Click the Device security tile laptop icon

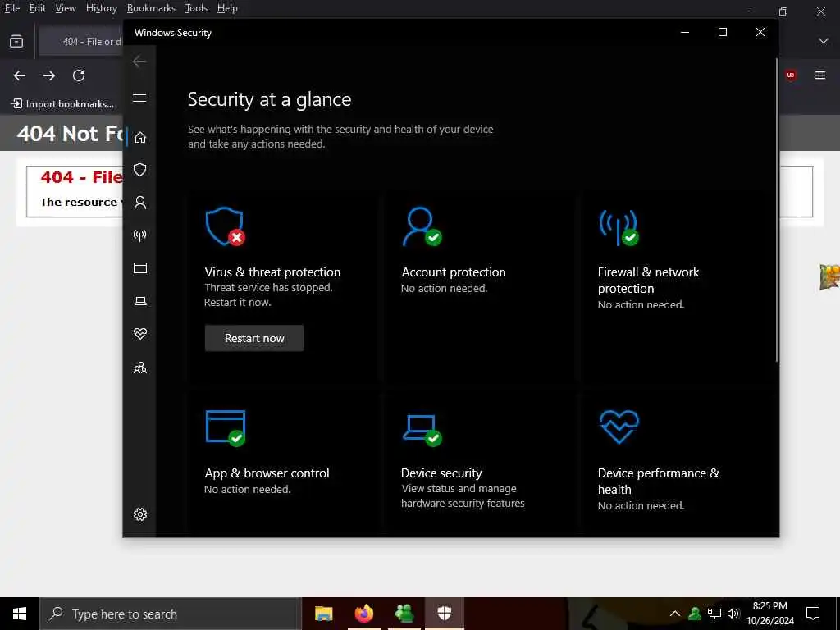(422, 430)
